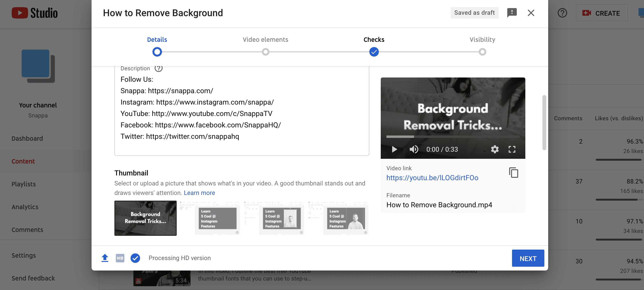Click the Comments column header
This screenshot has height=290, width=644.
pyautogui.click(x=568, y=118)
